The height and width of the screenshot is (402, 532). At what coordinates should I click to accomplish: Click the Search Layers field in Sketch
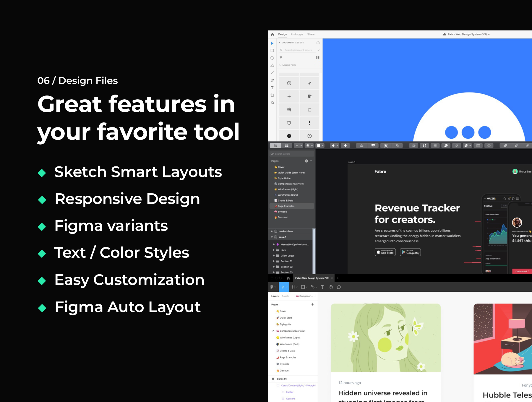click(292, 154)
